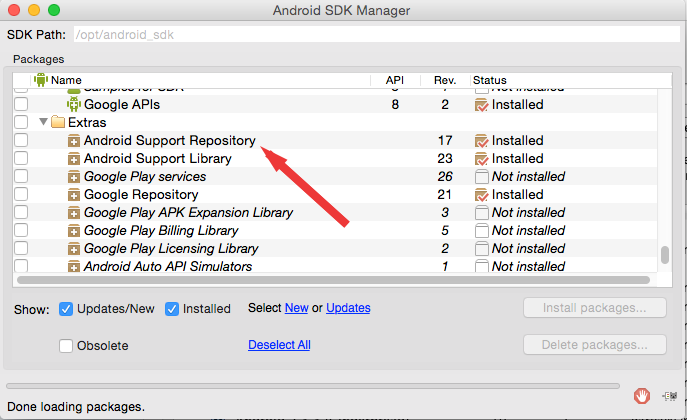This screenshot has width=687, height=420.
Task: Uncheck the Updates/New show filter
Action: coord(66,309)
